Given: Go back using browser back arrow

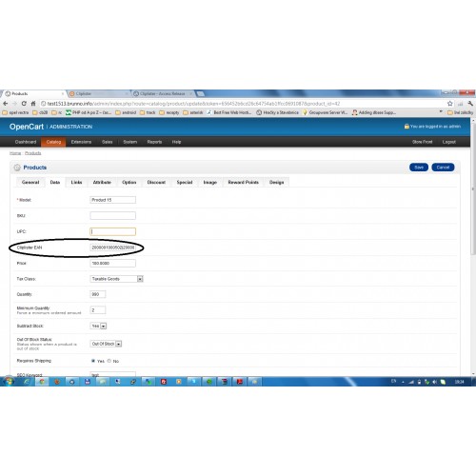Looking at the screenshot, I should tap(6, 104).
